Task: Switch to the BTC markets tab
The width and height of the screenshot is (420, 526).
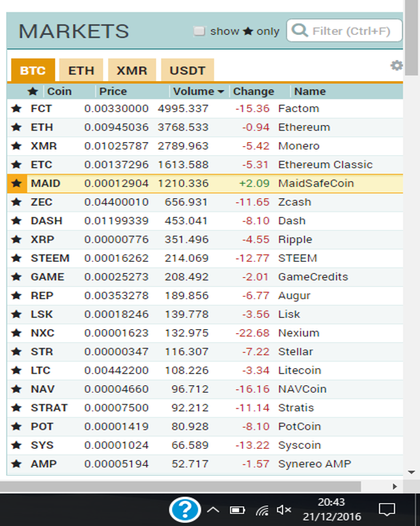Action: point(33,70)
